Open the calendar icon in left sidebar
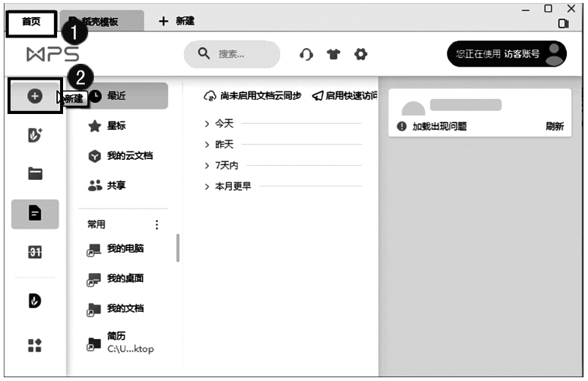 tap(35, 253)
